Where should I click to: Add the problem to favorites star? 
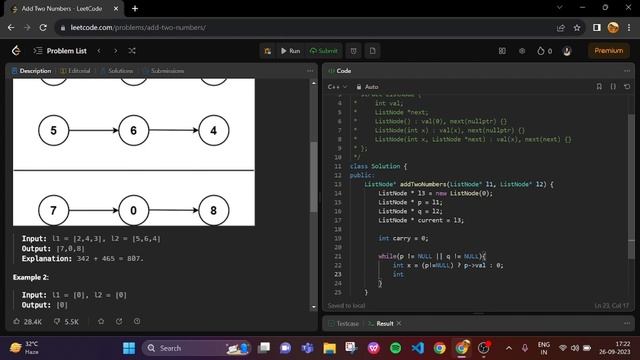point(101,322)
